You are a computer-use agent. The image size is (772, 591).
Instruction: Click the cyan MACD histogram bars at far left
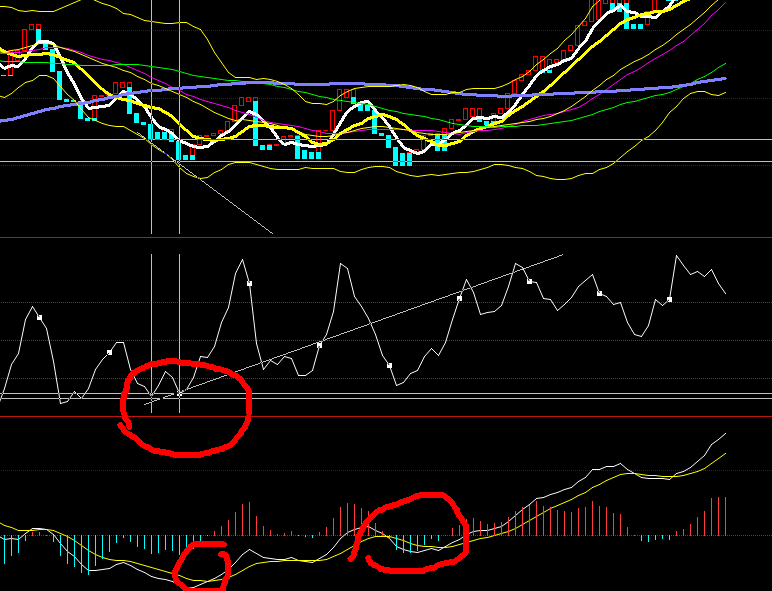12,546
